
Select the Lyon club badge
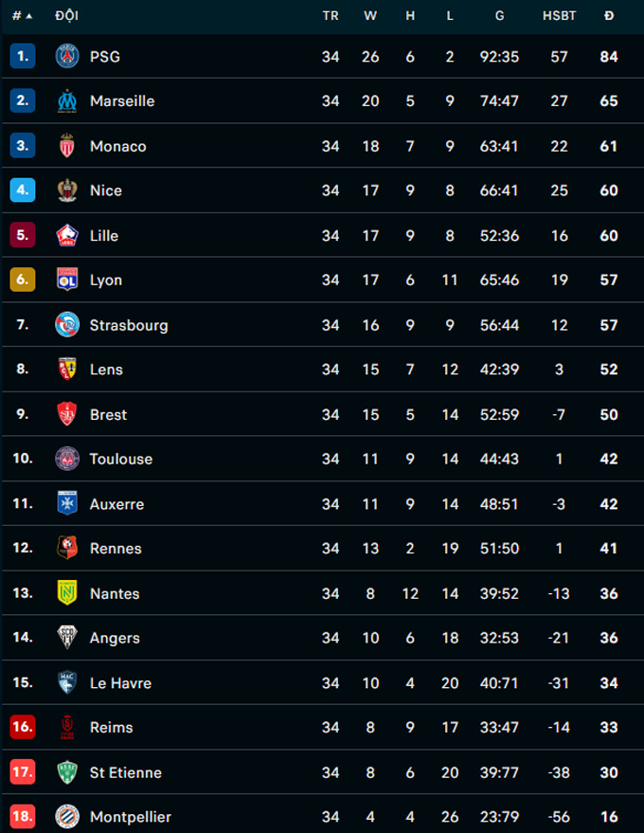pyautogui.click(x=67, y=280)
